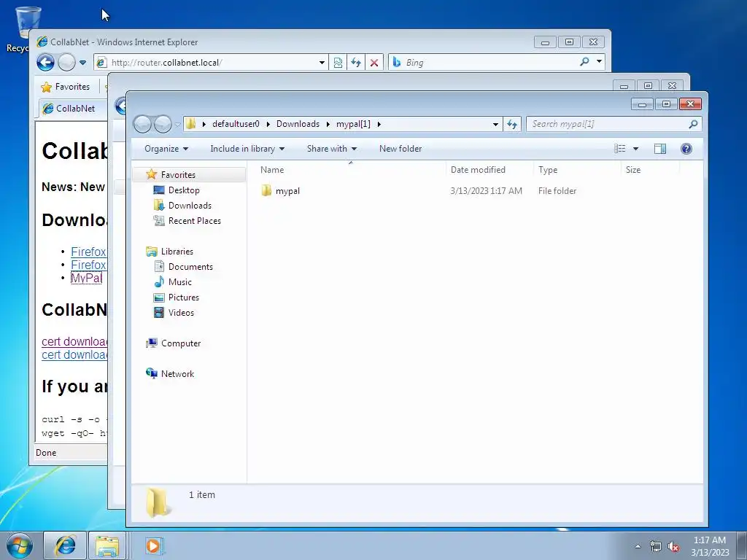Open the Organize menu

[166, 149]
